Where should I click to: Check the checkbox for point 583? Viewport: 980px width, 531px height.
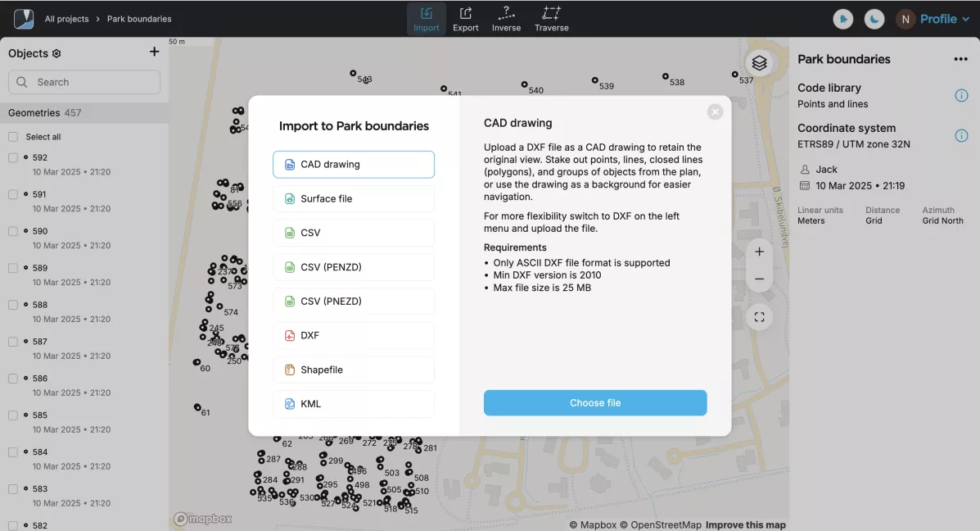click(x=12, y=489)
